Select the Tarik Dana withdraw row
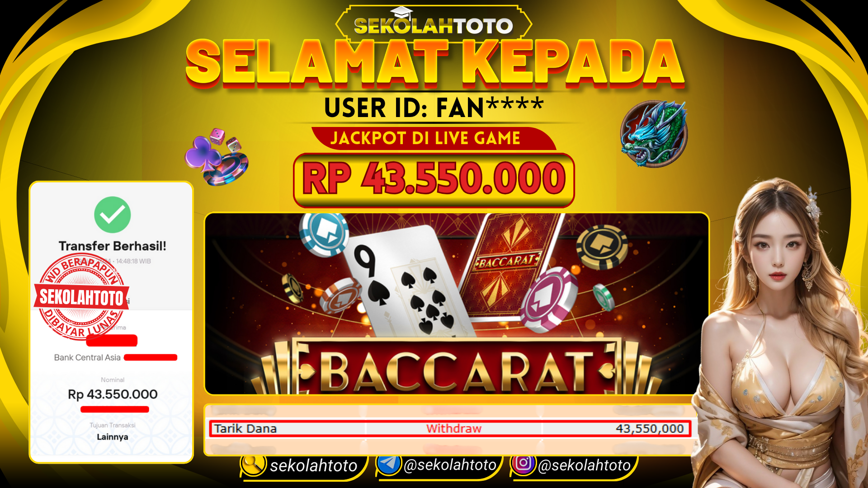Screen dimensions: 868x488 (x=450, y=428)
